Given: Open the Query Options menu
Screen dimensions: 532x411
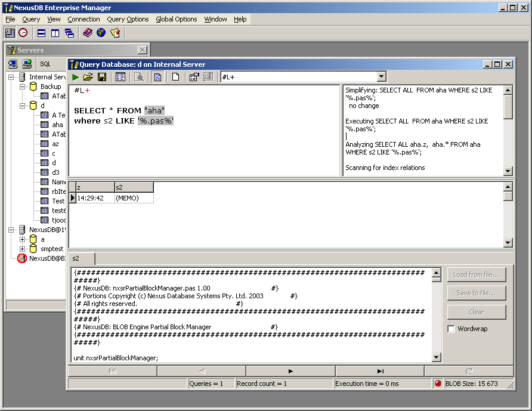Looking at the screenshot, I should [x=128, y=19].
